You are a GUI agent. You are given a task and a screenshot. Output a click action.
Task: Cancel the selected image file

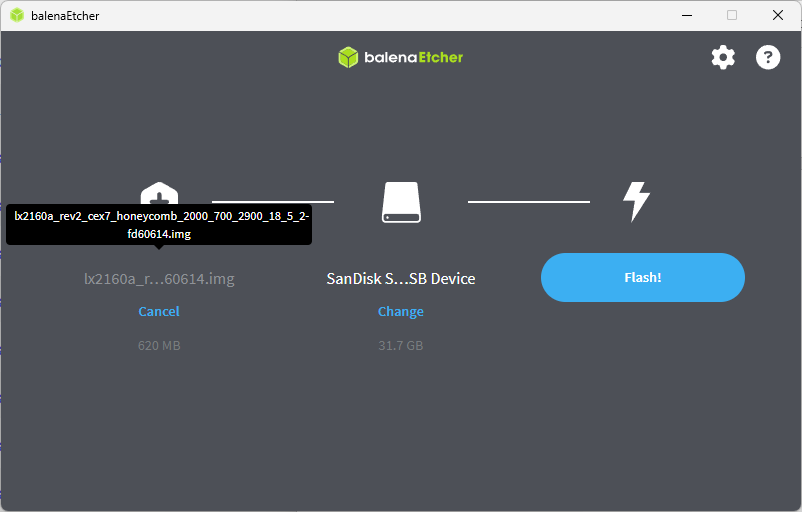159,311
